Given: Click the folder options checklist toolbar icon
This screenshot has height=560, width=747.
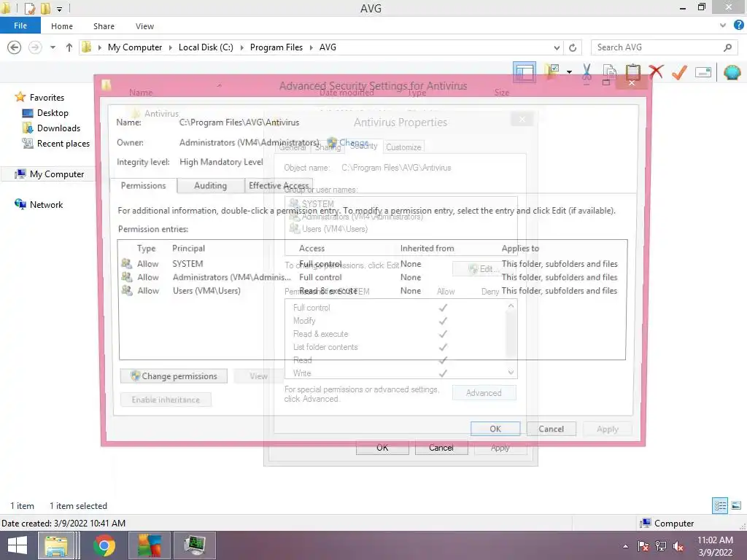Looking at the screenshot, I should tap(553, 72).
